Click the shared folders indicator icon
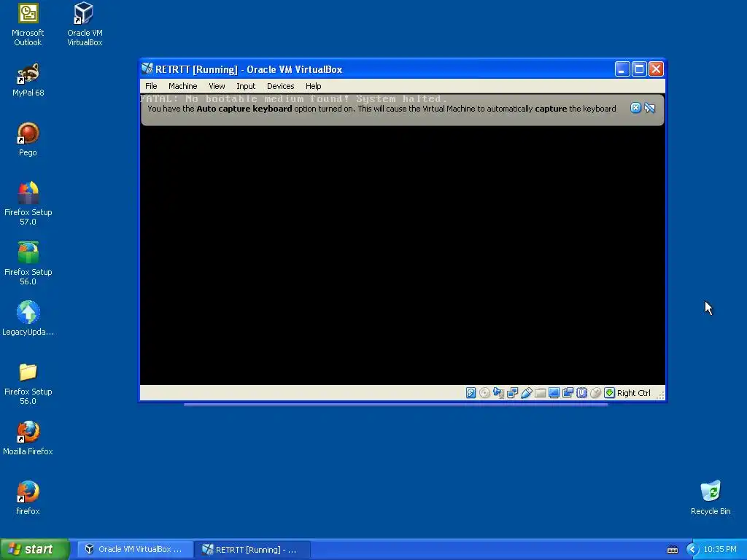The height and width of the screenshot is (560, 747). pyautogui.click(x=541, y=393)
